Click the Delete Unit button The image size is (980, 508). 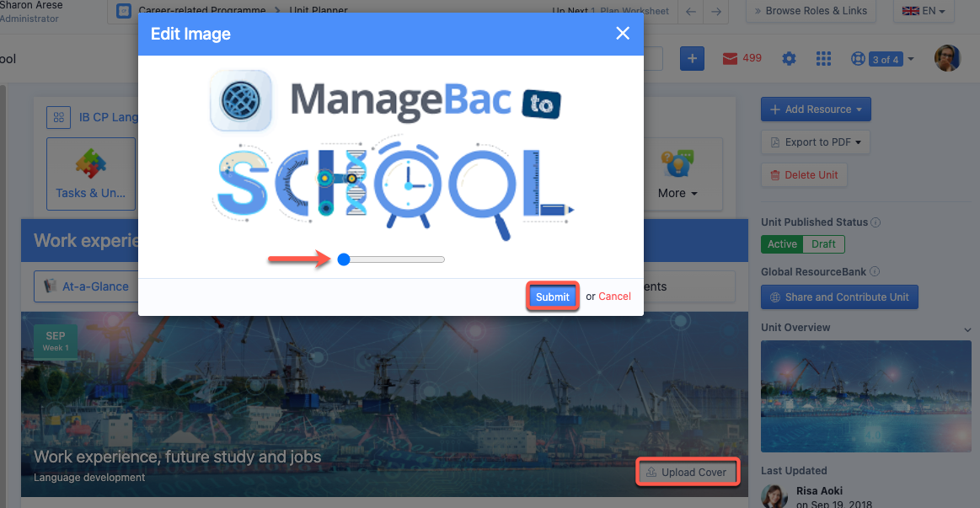(x=804, y=175)
